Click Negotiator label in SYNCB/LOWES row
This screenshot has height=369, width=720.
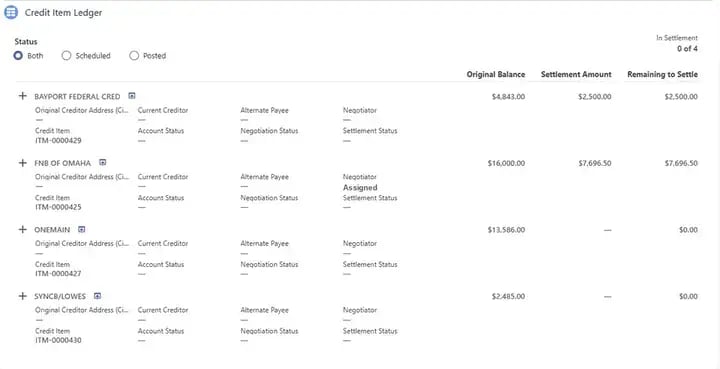pyautogui.click(x=360, y=310)
